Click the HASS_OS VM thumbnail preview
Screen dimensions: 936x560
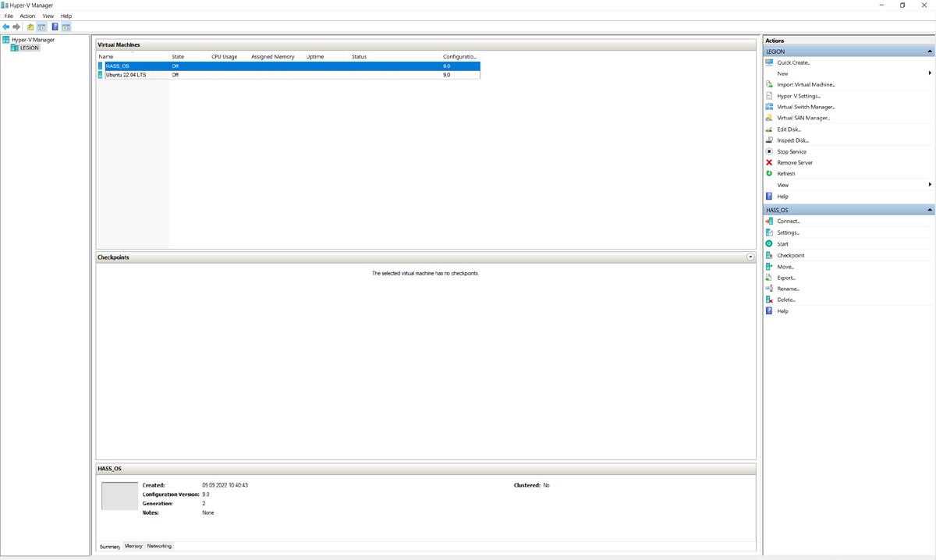(x=120, y=496)
